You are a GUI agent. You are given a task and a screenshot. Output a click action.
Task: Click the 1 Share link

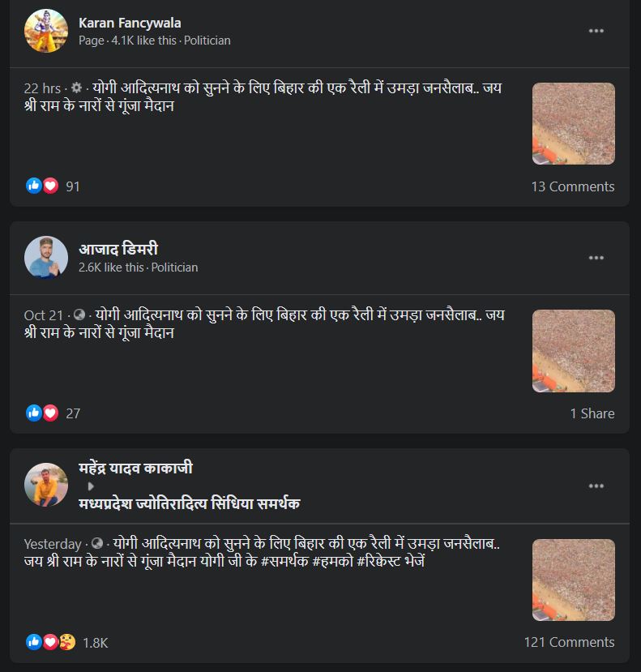click(x=592, y=413)
